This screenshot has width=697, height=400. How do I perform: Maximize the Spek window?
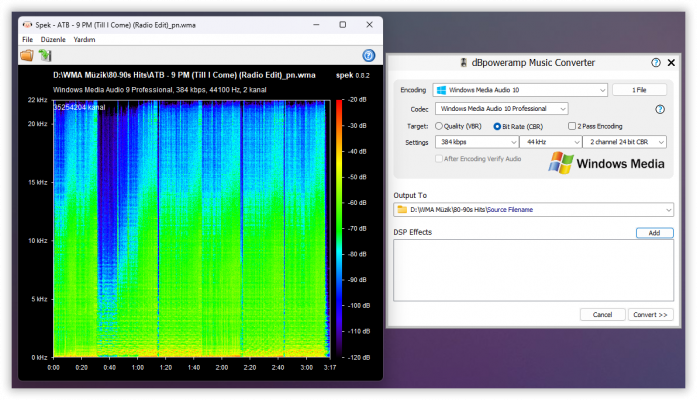[x=343, y=25]
